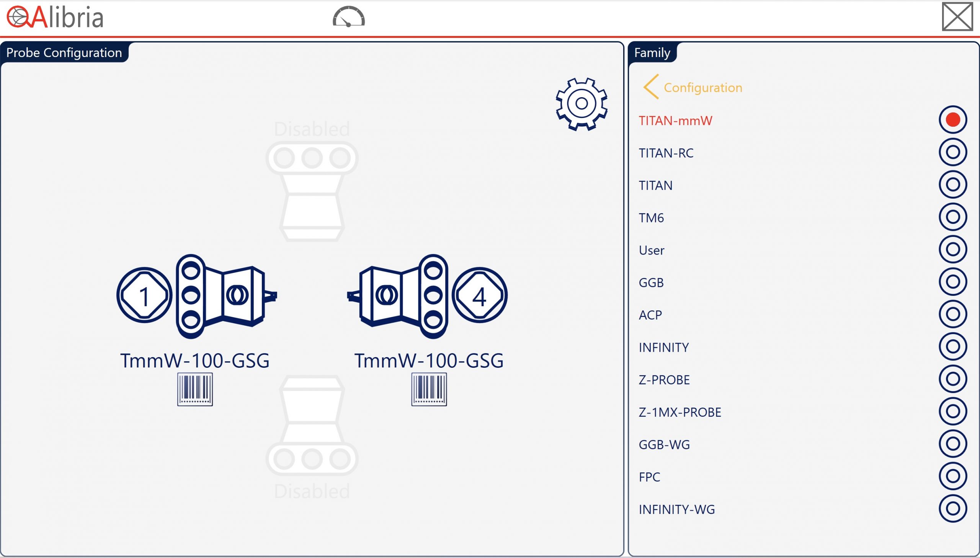Go back using the Configuration chevron
This screenshot has width=980, height=558.
click(x=651, y=87)
